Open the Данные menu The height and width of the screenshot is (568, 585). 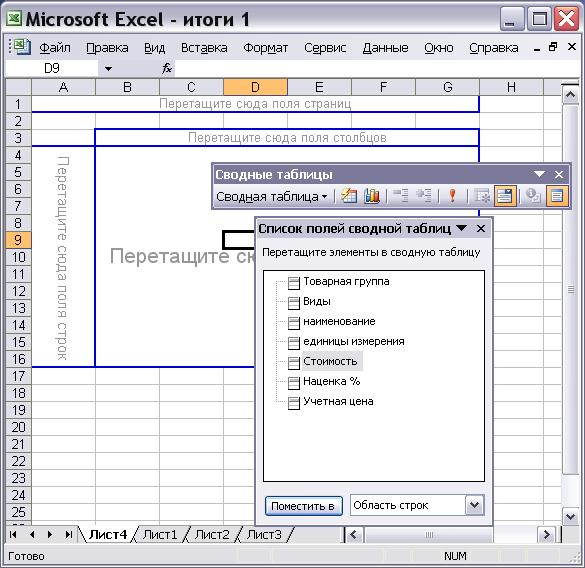tap(385, 48)
